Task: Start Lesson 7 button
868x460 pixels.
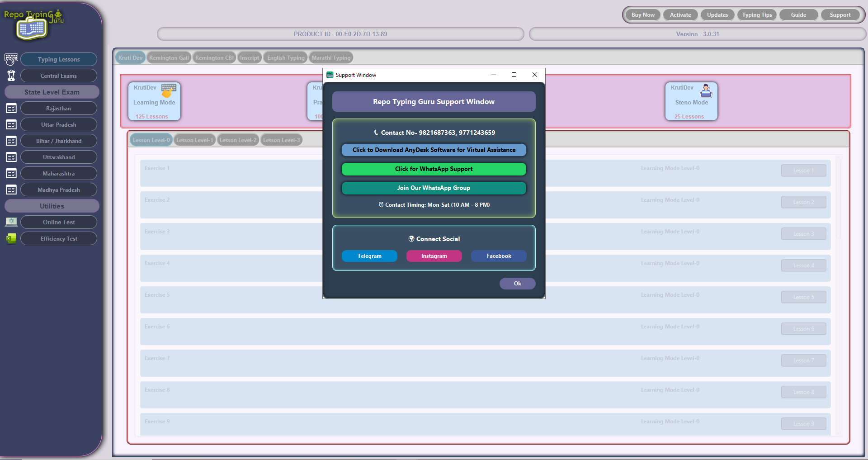Action: click(803, 360)
